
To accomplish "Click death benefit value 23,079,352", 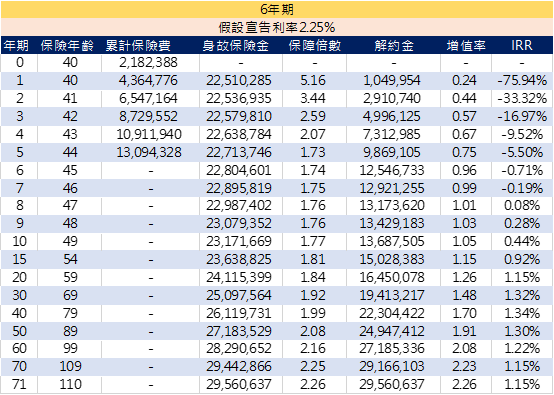I will tap(239, 224).
